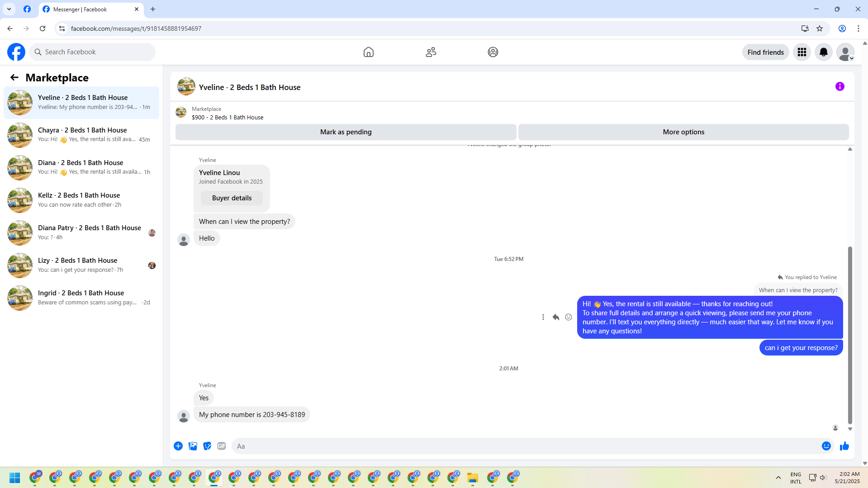The height and width of the screenshot is (488, 868).
Task: React to the sent rental message
Action: 569,317
